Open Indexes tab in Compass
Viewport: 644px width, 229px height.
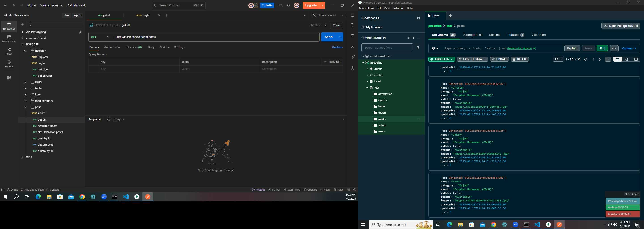click(x=516, y=35)
